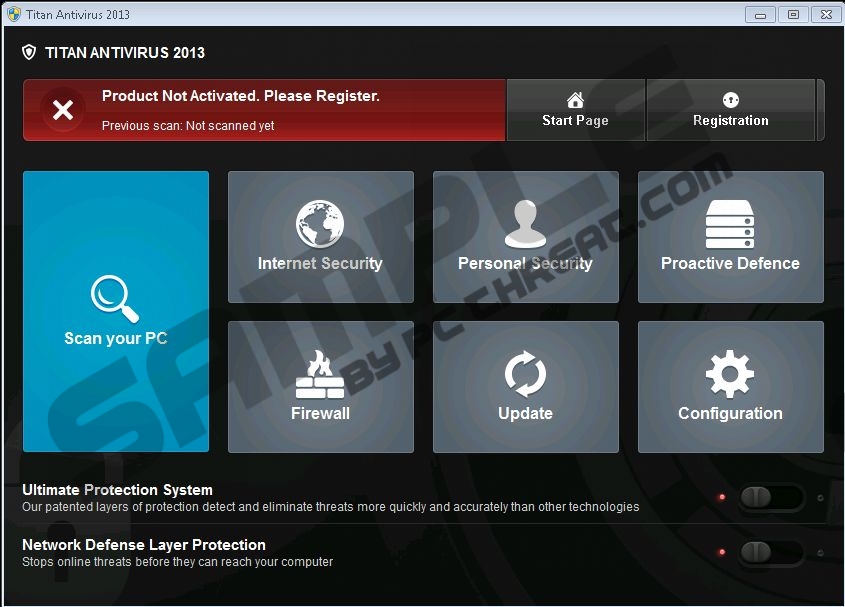Screen dimensions: 845x607
Task: Toggle Ultimate Protection System switch
Action: tap(771, 497)
